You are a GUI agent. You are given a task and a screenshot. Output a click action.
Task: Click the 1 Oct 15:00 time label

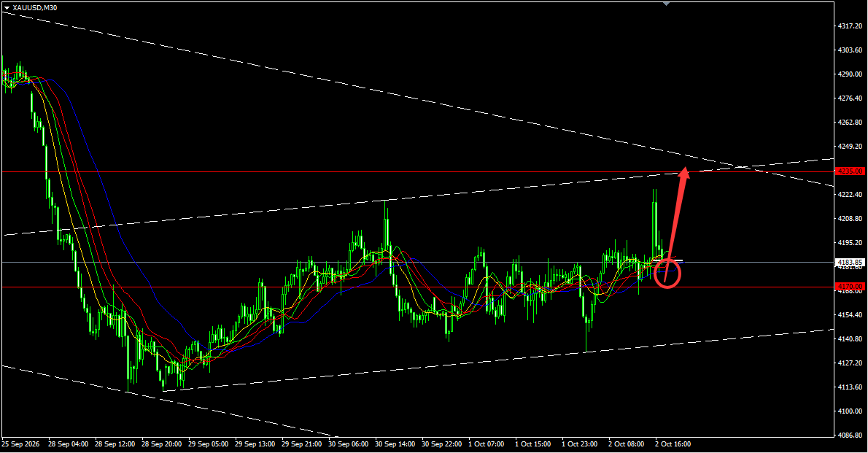pos(532,444)
